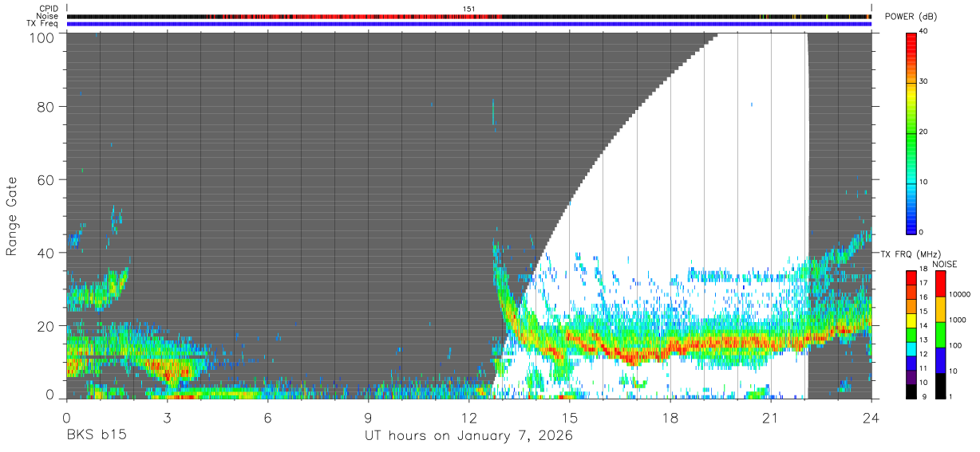This screenshot has height=452, width=980.
Task: Click the 100 tick on Range Gate axis
Action: point(44,37)
